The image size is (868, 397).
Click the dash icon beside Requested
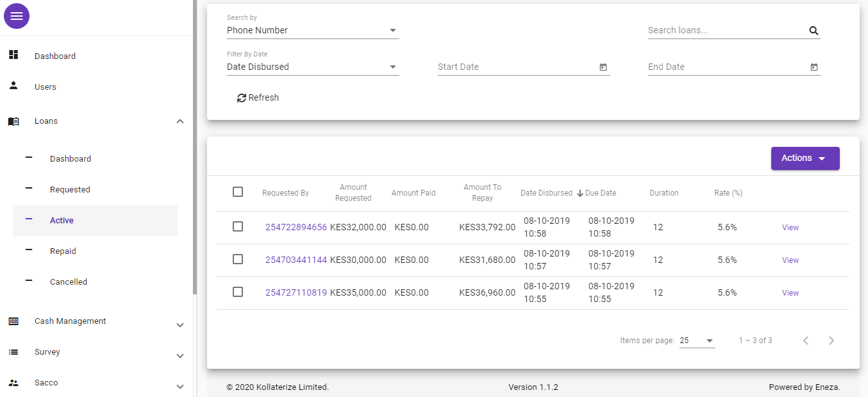pos(29,189)
